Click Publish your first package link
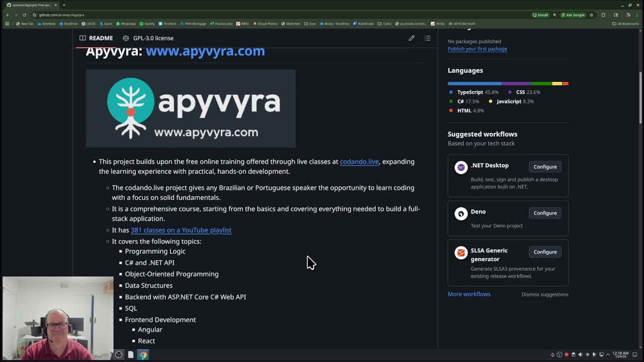 point(477,49)
